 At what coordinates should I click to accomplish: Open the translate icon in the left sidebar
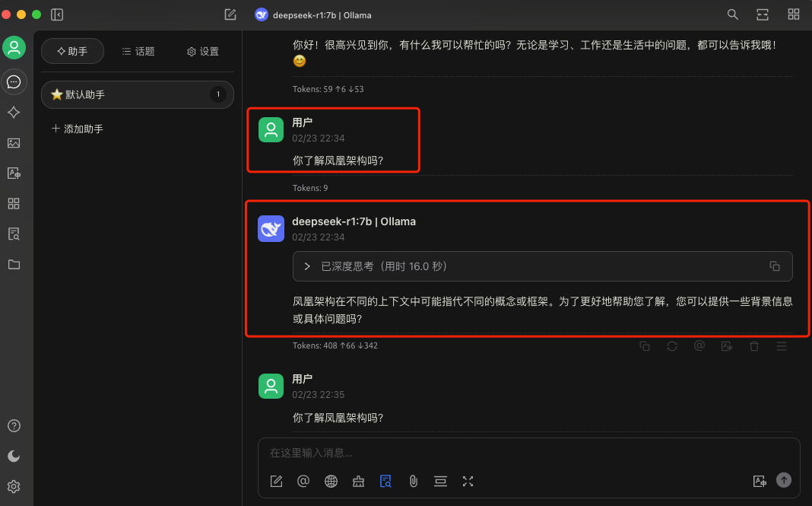click(x=14, y=173)
